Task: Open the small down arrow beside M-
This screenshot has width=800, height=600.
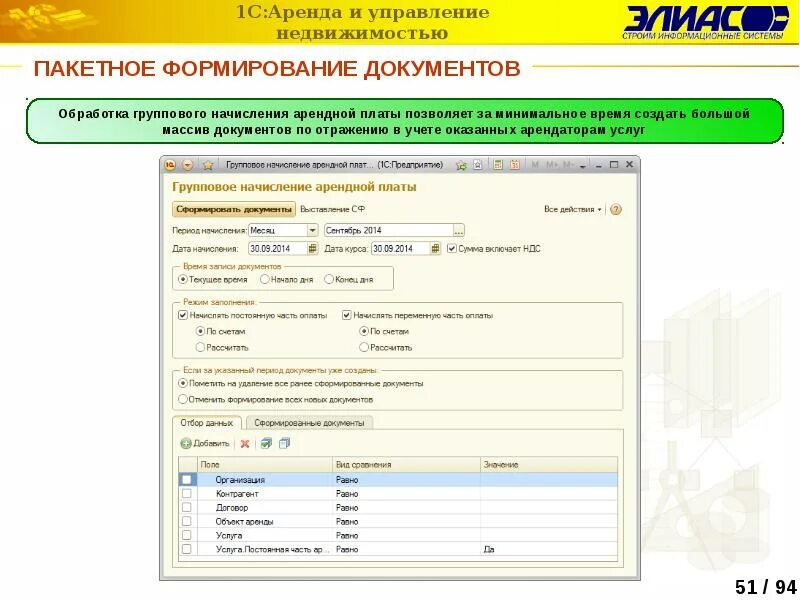Action: tap(583, 166)
